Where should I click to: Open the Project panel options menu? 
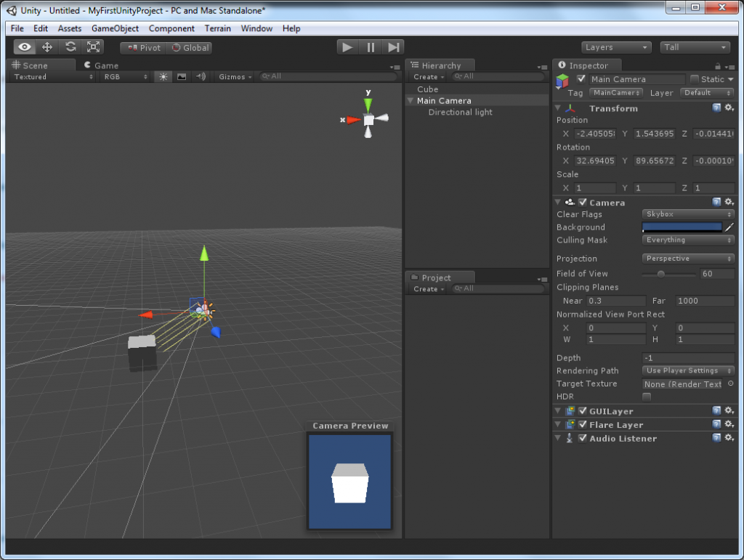tap(542, 280)
